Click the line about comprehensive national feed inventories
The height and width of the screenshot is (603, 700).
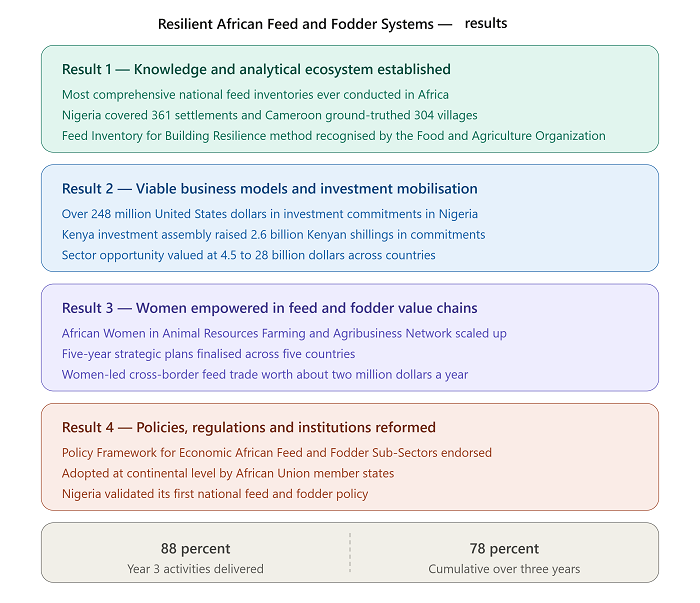point(255,95)
